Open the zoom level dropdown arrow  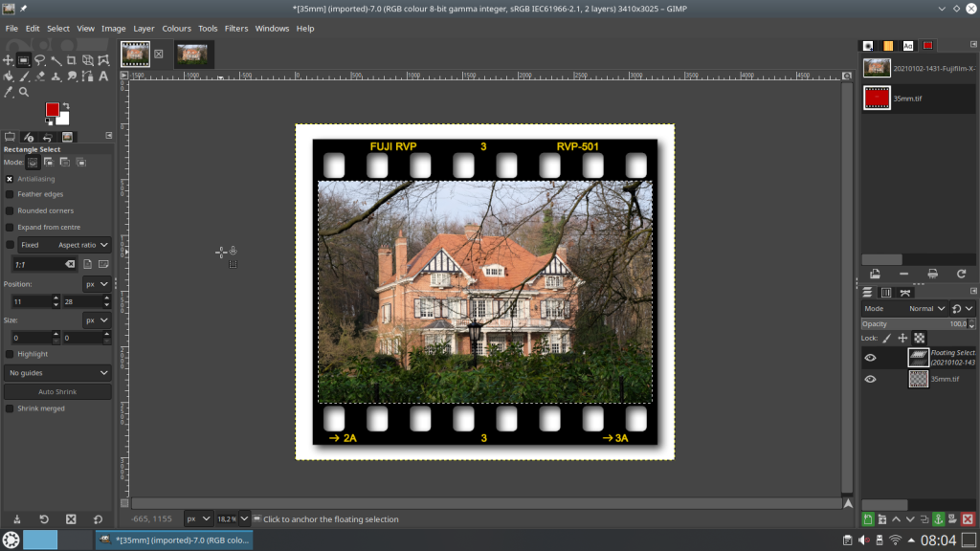244,519
